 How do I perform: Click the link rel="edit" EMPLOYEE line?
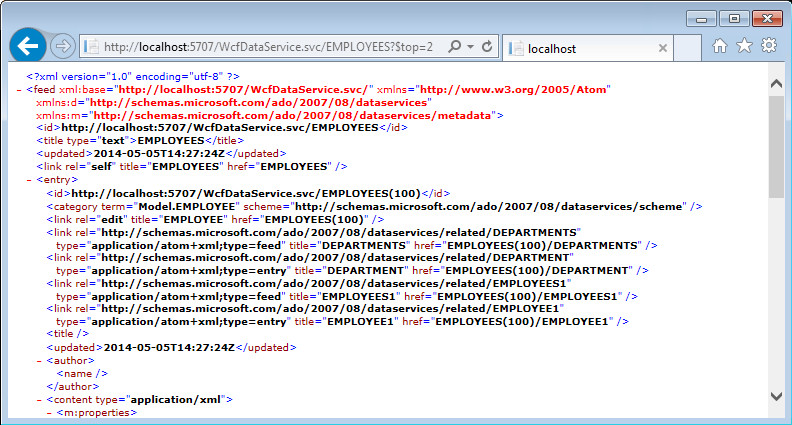pyautogui.click(x=215, y=220)
